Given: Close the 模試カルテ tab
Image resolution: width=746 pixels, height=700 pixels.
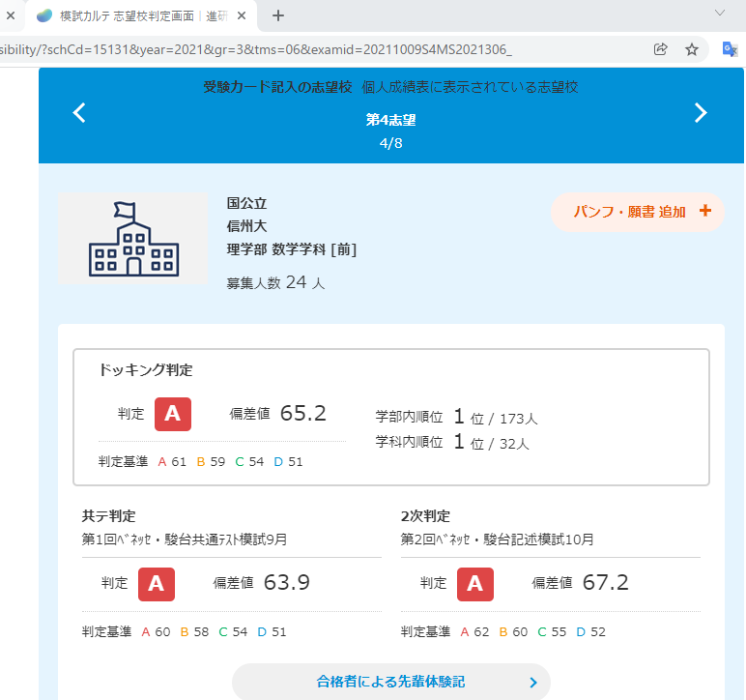Looking at the screenshot, I should coord(242,15).
